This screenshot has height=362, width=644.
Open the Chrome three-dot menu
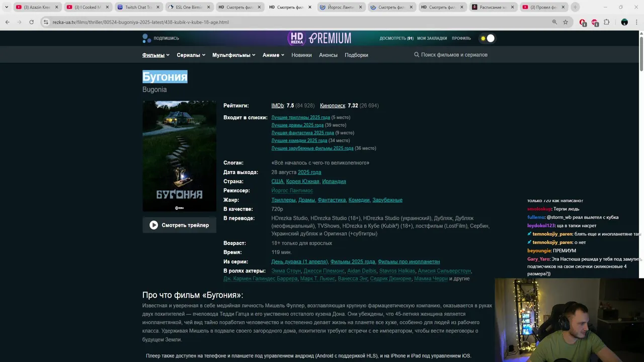(x=636, y=22)
